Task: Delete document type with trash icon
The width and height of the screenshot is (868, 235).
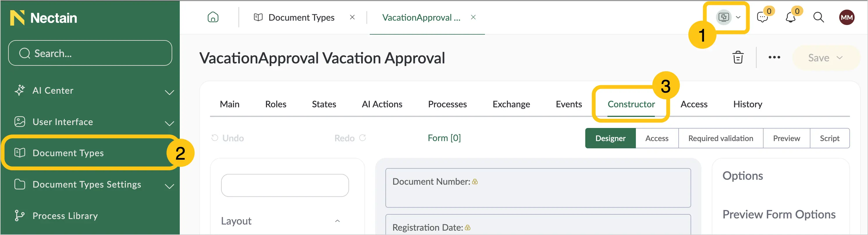Action: click(x=738, y=58)
